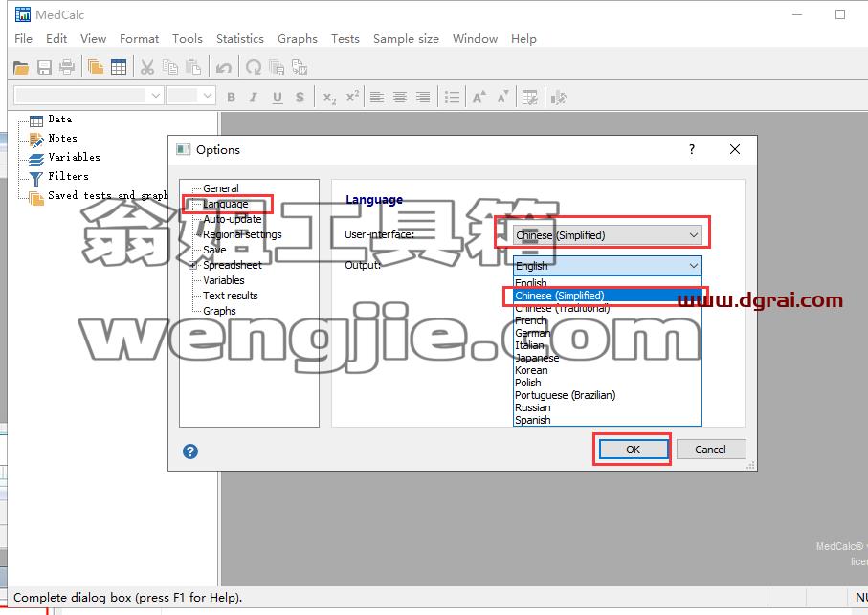Choose Korean from output language list

(x=608, y=370)
